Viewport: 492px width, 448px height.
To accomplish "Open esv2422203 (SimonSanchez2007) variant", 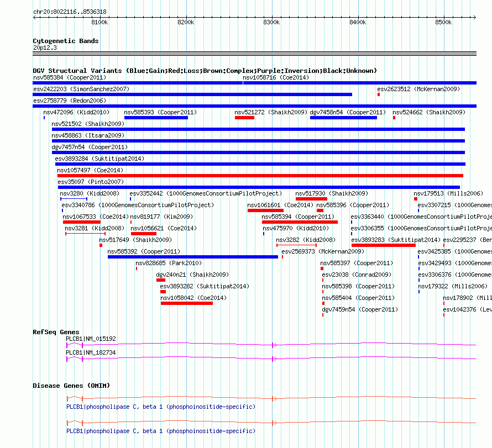I will pos(81,89).
